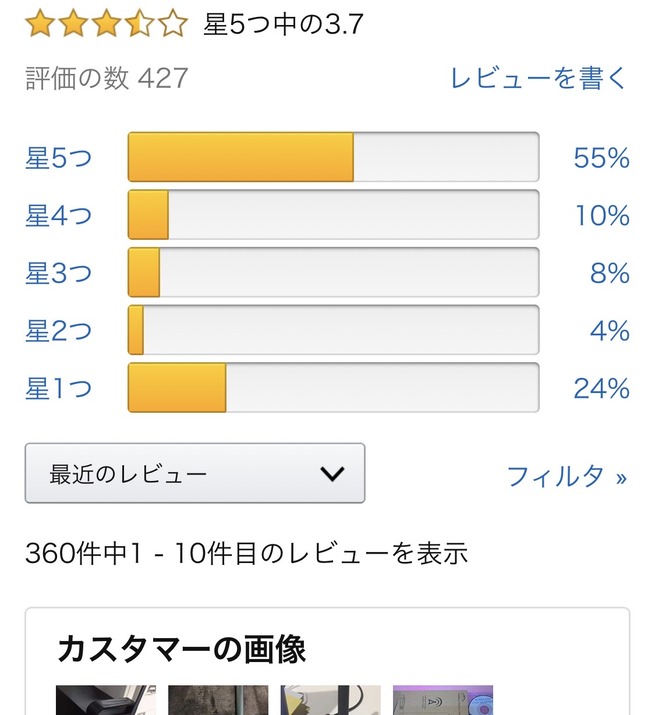This screenshot has height=715, width=655.
Task: Select 星1つ rating label
Action: click(58, 388)
